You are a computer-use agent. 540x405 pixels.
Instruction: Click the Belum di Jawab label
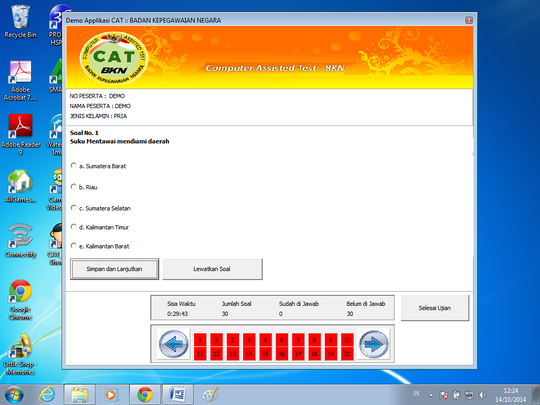point(366,304)
